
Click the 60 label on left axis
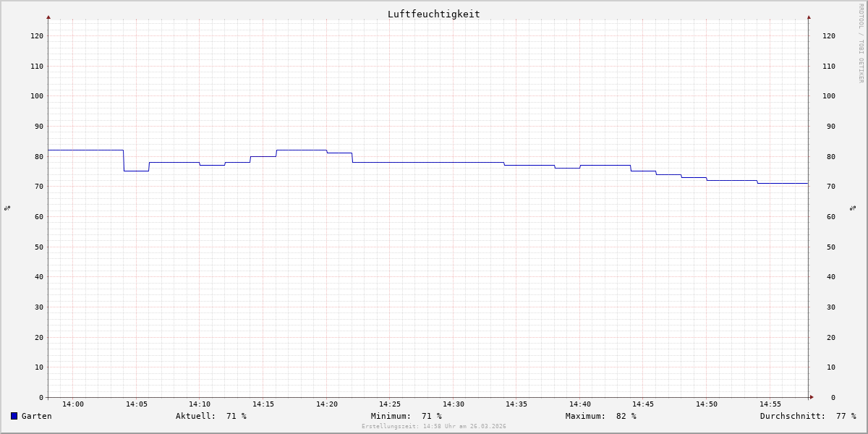[39, 216]
